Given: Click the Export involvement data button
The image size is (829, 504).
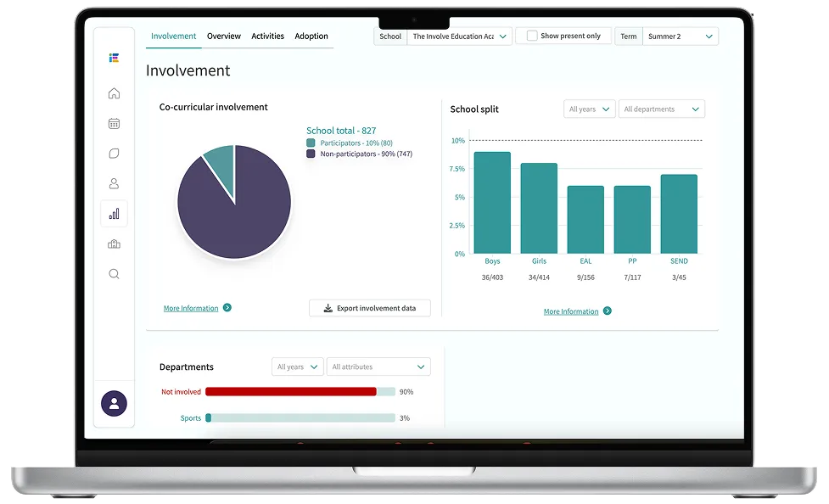Looking at the screenshot, I should 370,308.
